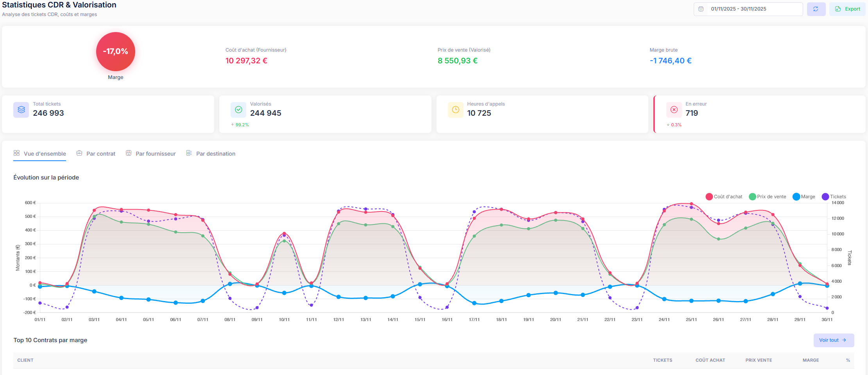The width and height of the screenshot is (868, 375).
Task: Open the Par fournisseur tab
Action: click(x=151, y=154)
